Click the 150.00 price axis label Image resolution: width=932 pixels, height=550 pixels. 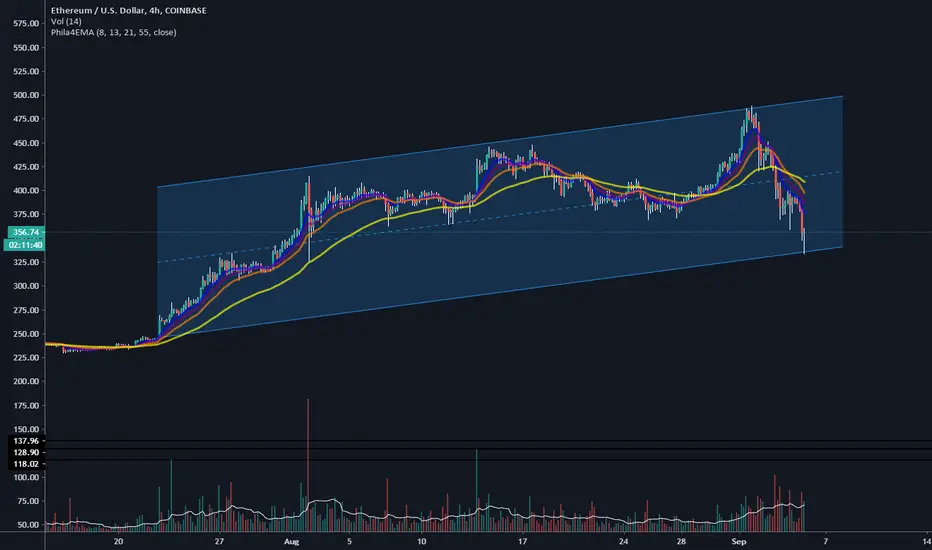(x=26, y=429)
